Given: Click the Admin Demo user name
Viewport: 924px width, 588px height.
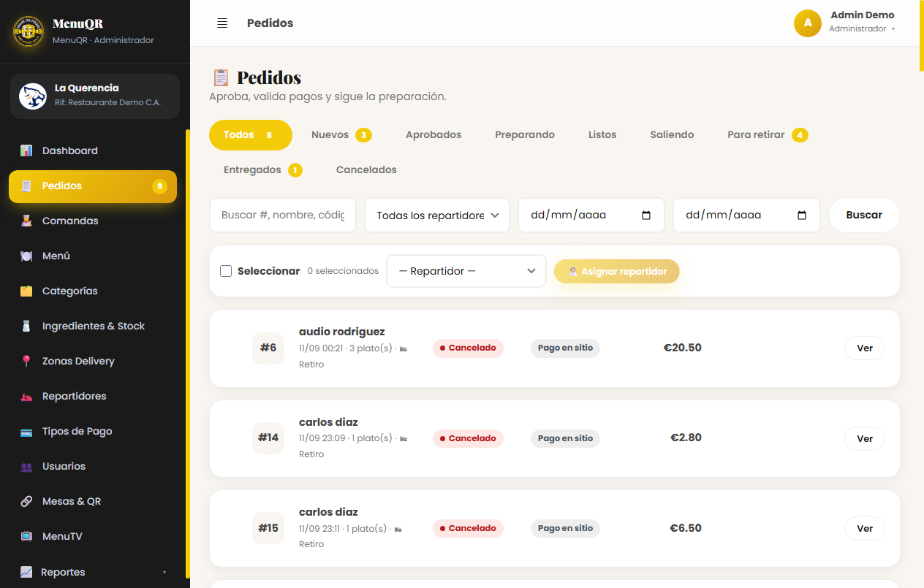Looking at the screenshot, I should click(863, 15).
